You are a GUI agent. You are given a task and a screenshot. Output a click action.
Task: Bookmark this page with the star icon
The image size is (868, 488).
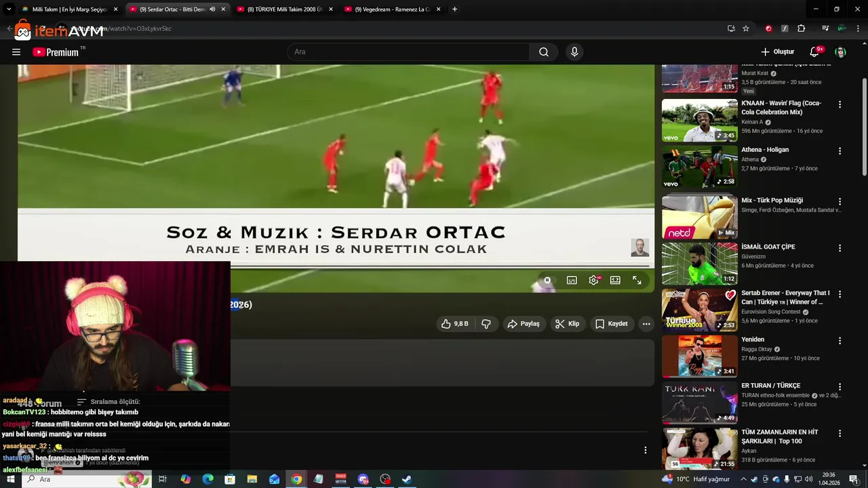(746, 28)
